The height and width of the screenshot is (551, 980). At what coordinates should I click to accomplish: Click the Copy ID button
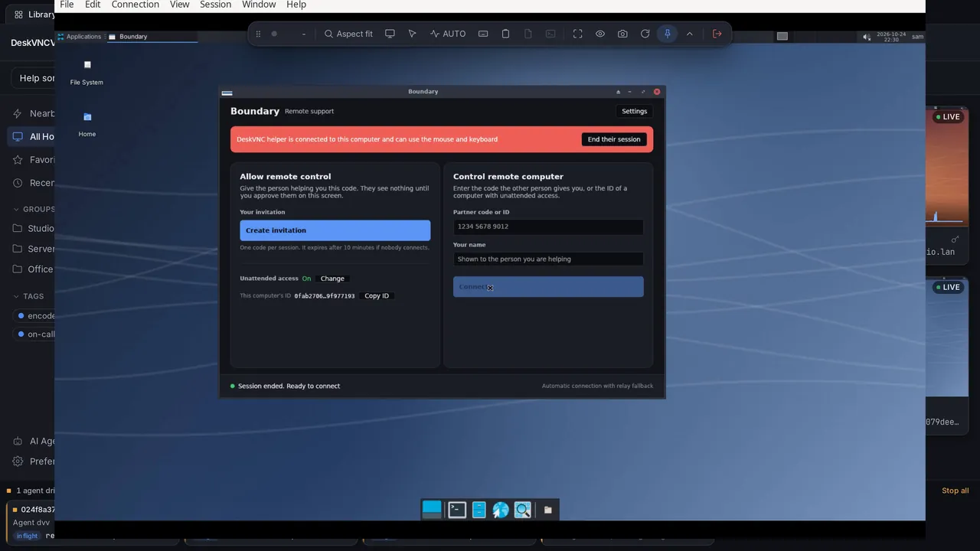click(377, 296)
